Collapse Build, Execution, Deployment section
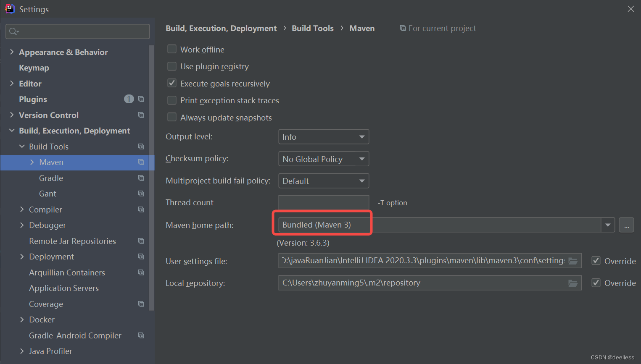Viewport: 641px width, 364px height. tap(12, 131)
